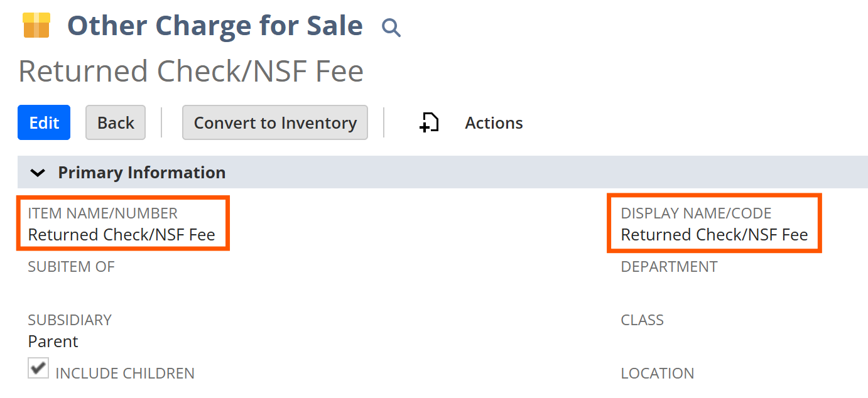This screenshot has height=398, width=868.
Task: Click the magnifier search icon beside title
Action: tap(391, 28)
